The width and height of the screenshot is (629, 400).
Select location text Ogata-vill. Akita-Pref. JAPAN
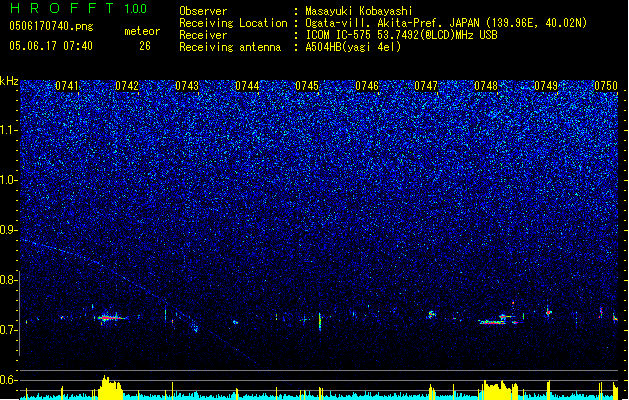tap(393, 23)
